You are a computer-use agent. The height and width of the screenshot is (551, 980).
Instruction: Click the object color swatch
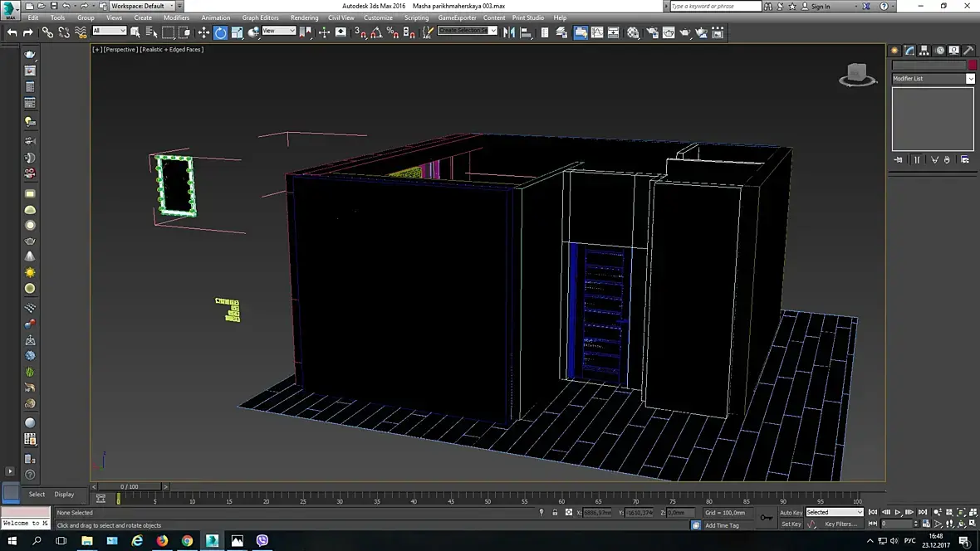[971, 66]
